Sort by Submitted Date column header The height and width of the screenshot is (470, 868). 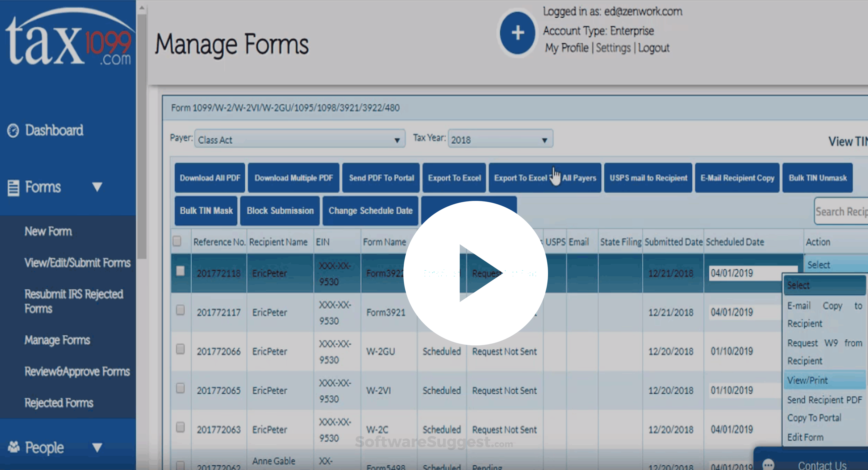(x=674, y=242)
